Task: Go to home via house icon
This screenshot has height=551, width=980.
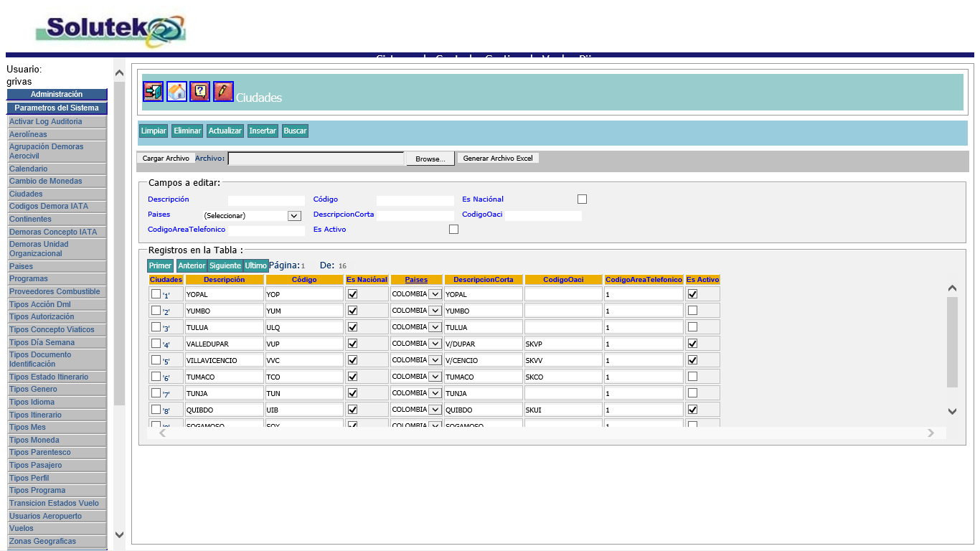Action: (x=176, y=92)
